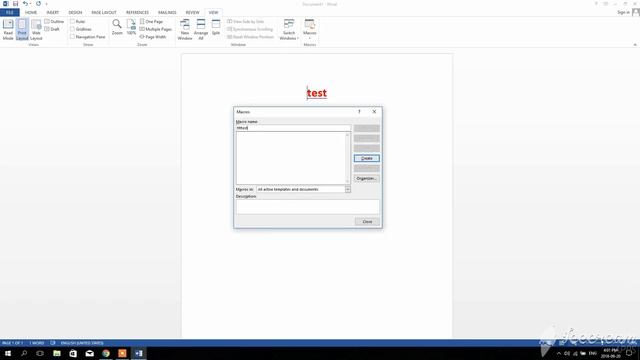The width and height of the screenshot is (640, 360).
Task: Switch to PAGE LAYOUT tab
Action: click(x=104, y=13)
